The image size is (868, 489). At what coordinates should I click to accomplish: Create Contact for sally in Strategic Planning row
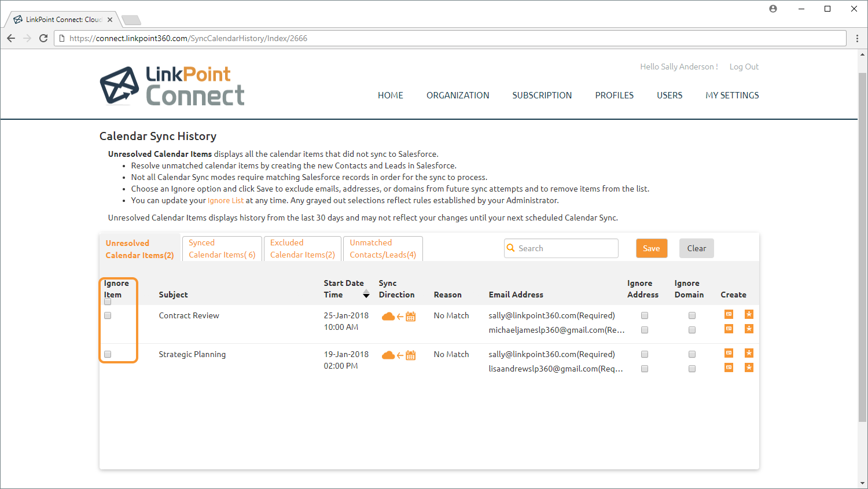[x=729, y=353]
